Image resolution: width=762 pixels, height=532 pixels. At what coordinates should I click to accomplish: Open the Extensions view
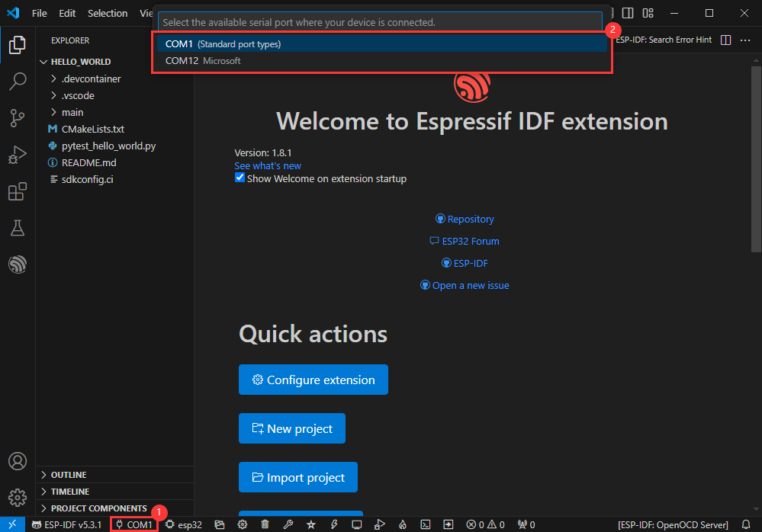(17, 191)
